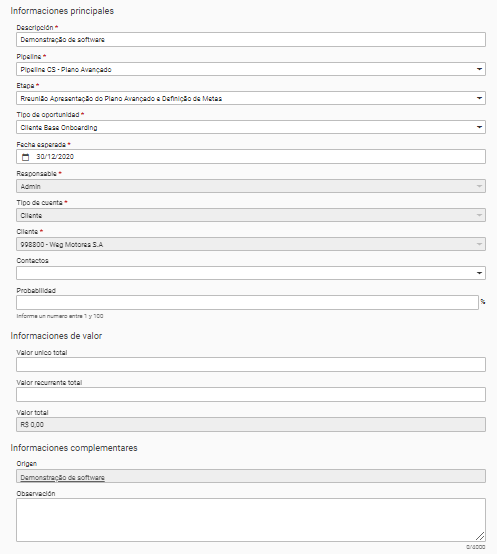Click the Observación text area
This screenshot has height=554, width=497.
(251, 520)
